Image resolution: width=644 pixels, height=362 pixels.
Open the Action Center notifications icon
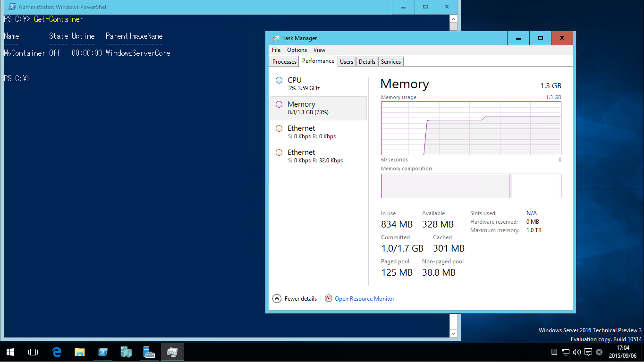[x=588, y=352]
